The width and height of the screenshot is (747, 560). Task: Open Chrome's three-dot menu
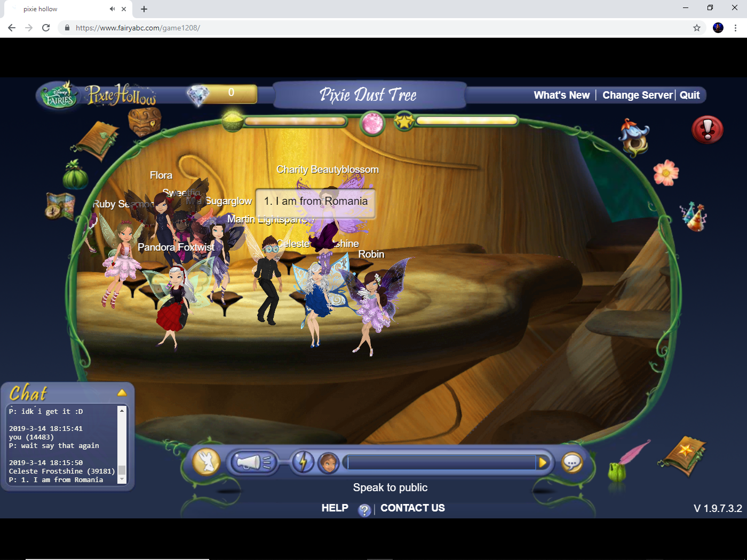tap(737, 28)
